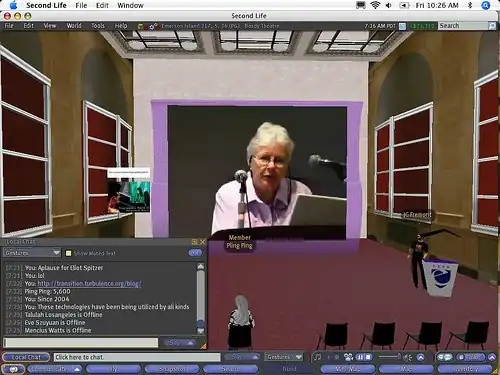Click the Linden dollar buy icon

(x=403, y=26)
